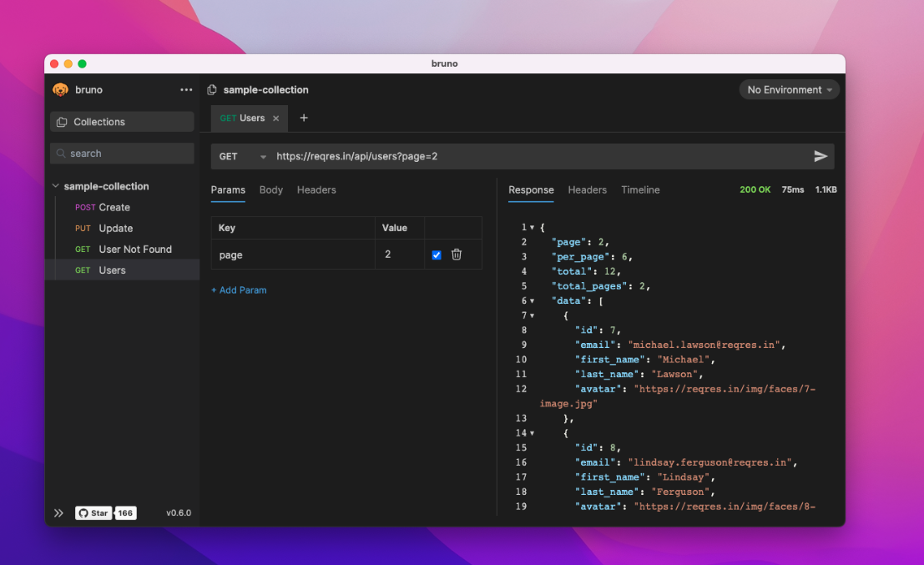Open the response Headers tab

587,189
